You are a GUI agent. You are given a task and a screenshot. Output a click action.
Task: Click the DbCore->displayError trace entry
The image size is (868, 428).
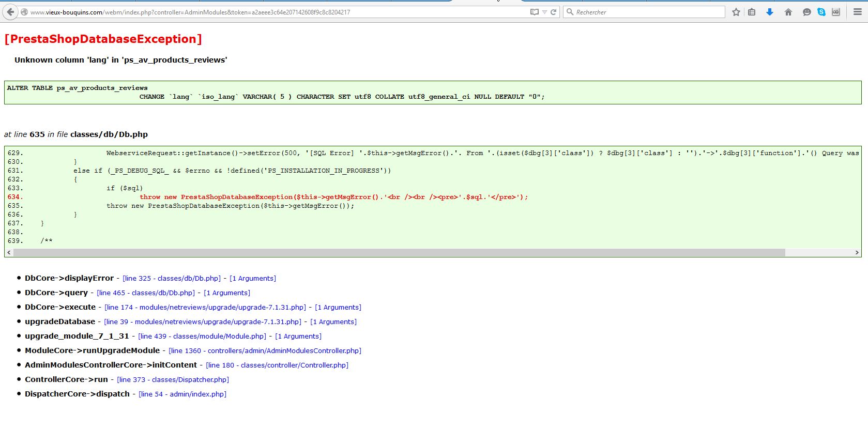point(69,279)
